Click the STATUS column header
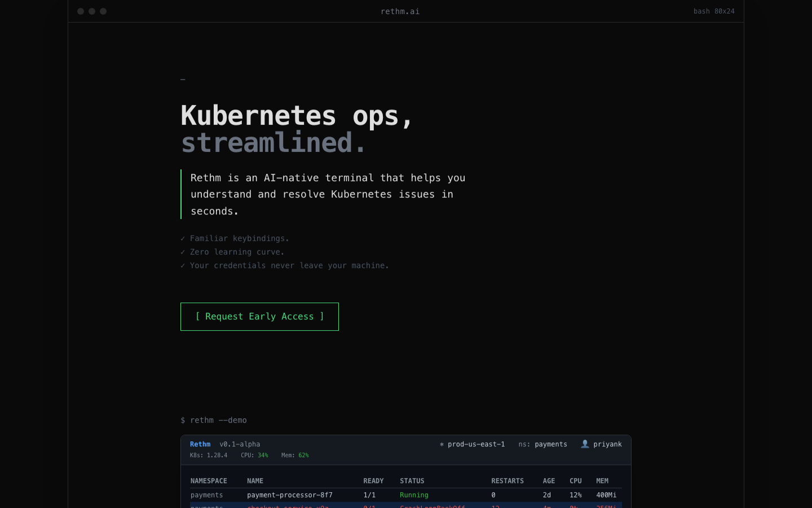This screenshot has height=508, width=812. click(412, 481)
